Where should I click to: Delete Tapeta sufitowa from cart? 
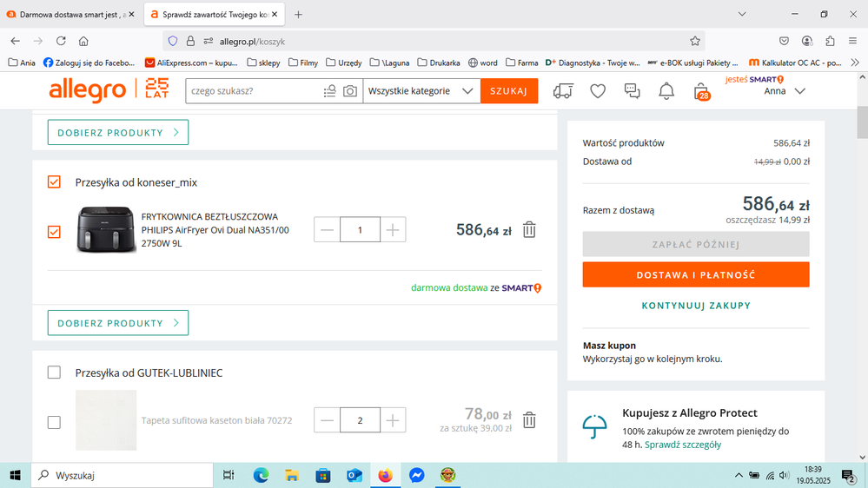click(529, 420)
